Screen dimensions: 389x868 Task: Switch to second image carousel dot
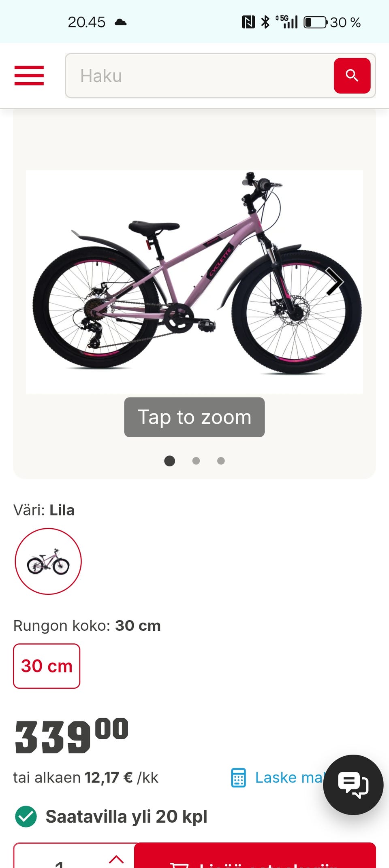click(196, 461)
